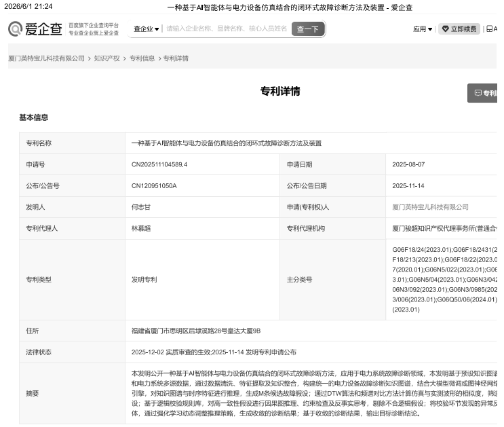The height and width of the screenshot is (427, 504).
Task: Click the 专利详情 page title
Action: [x=280, y=91]
